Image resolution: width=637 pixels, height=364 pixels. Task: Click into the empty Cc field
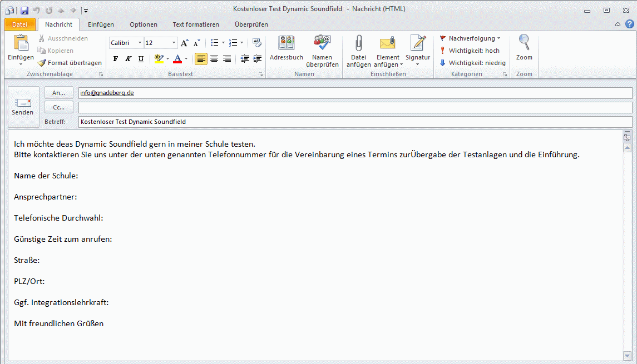355,108
